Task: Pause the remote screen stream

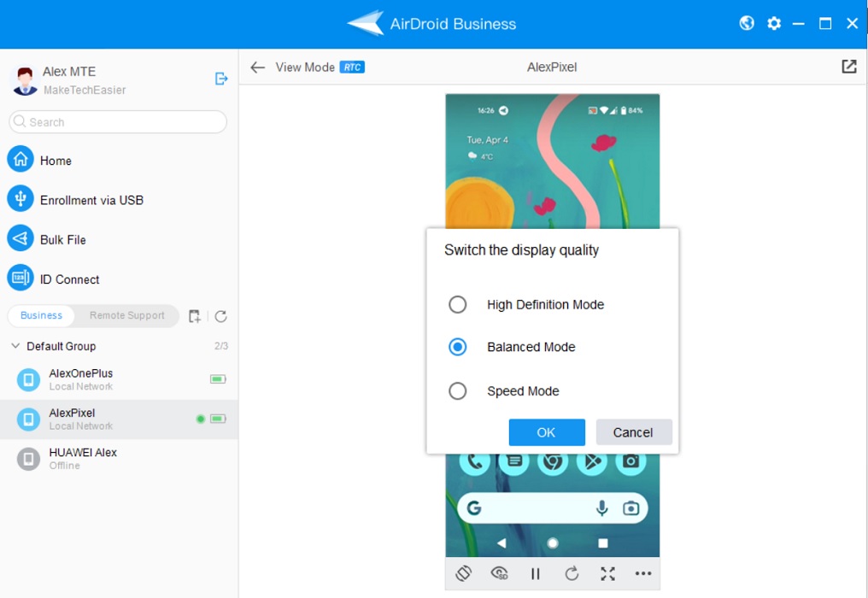Action: click(x=536, y=573)
